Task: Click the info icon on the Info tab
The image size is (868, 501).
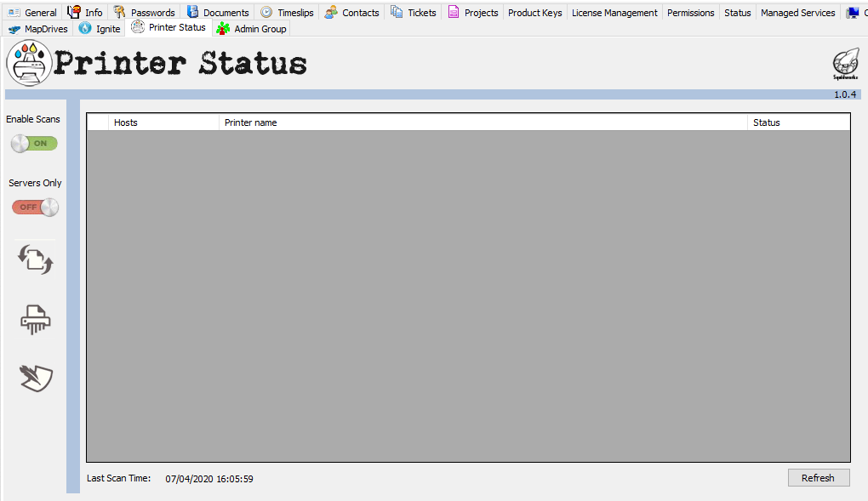Action: pos(73,12)
